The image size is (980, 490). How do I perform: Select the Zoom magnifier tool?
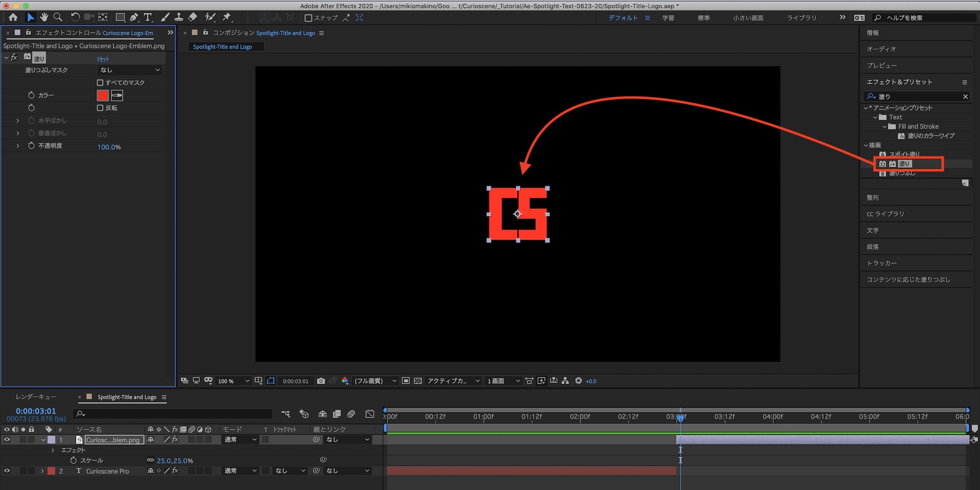58,17
